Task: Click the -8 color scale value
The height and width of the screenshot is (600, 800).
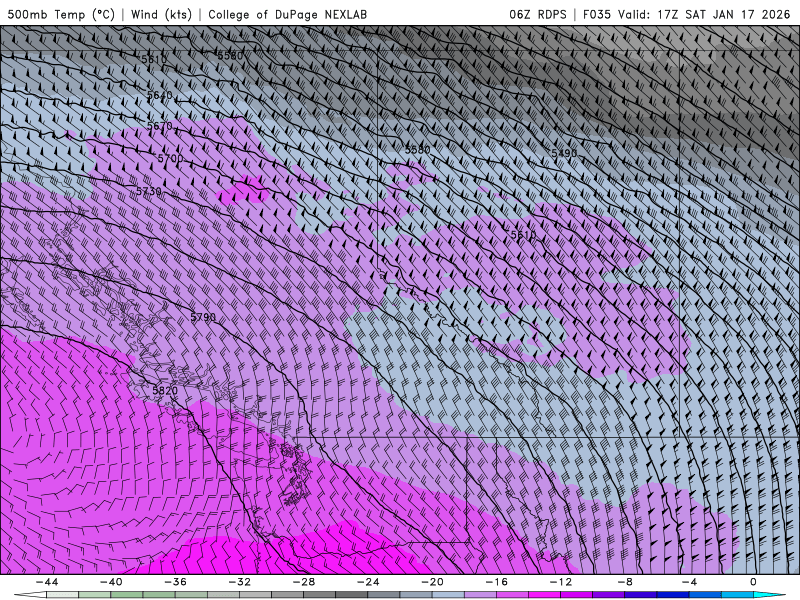Action: tap(625, 582)
